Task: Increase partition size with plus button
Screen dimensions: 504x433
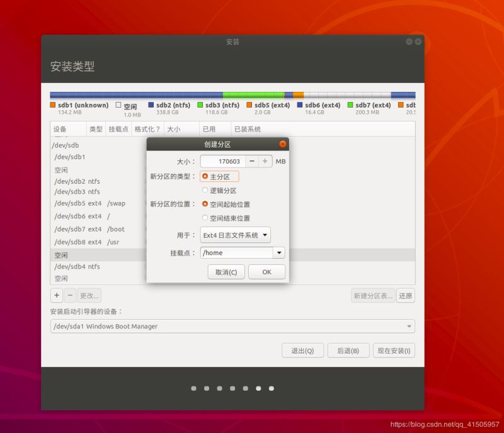Action: click(x=265, y=161)
